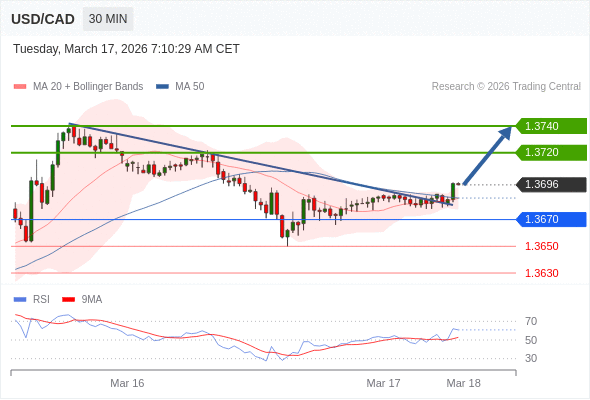
Task: Click the 1.3650 support level label
Action: pyautogui.click(x=541, y=246)
